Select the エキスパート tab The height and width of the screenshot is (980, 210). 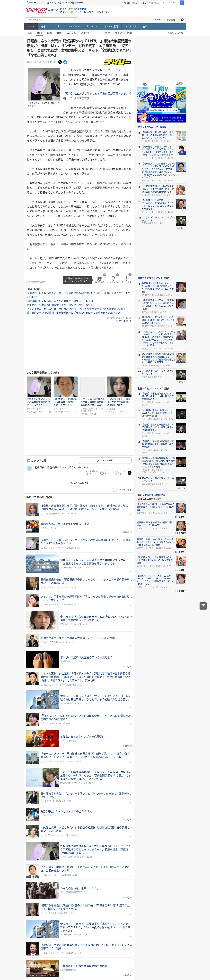coord(72,26)
